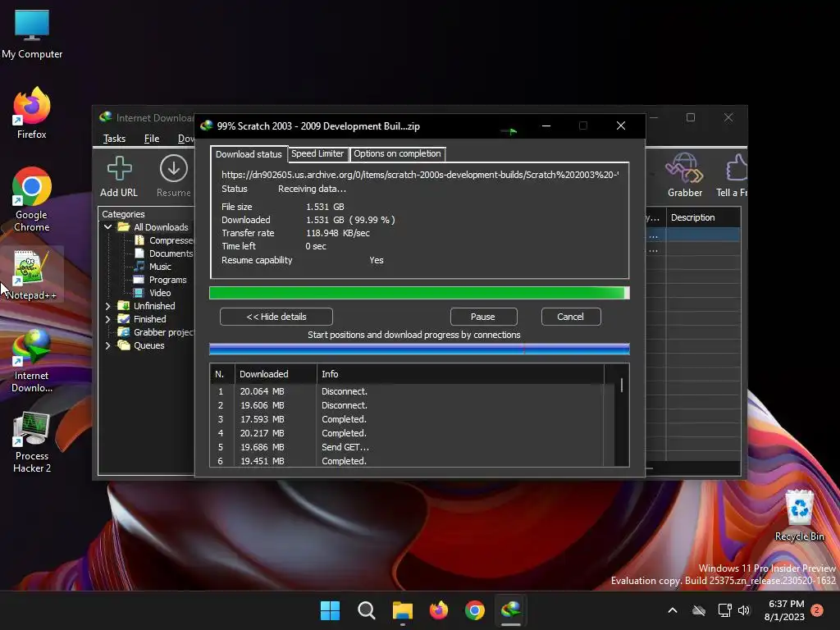Switch to the Download status tab

pyautogui.click(x=249, y=154)
